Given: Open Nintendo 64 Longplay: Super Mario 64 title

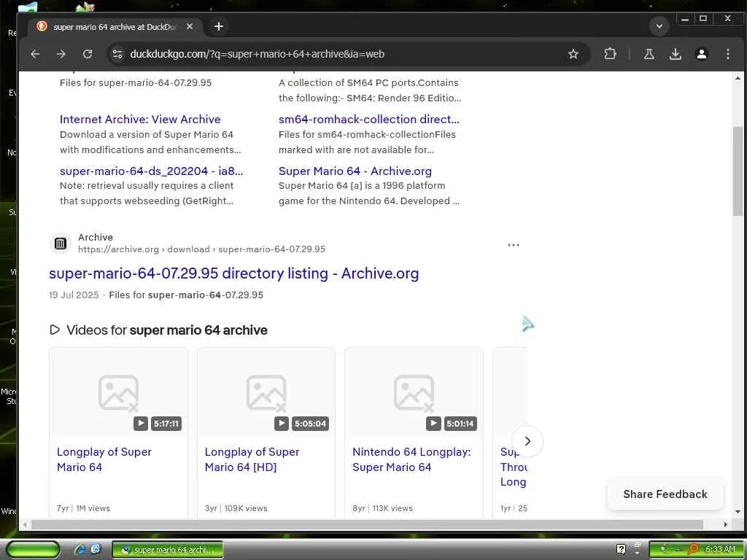Looking at the screenshot, I should tap(411, 459).
